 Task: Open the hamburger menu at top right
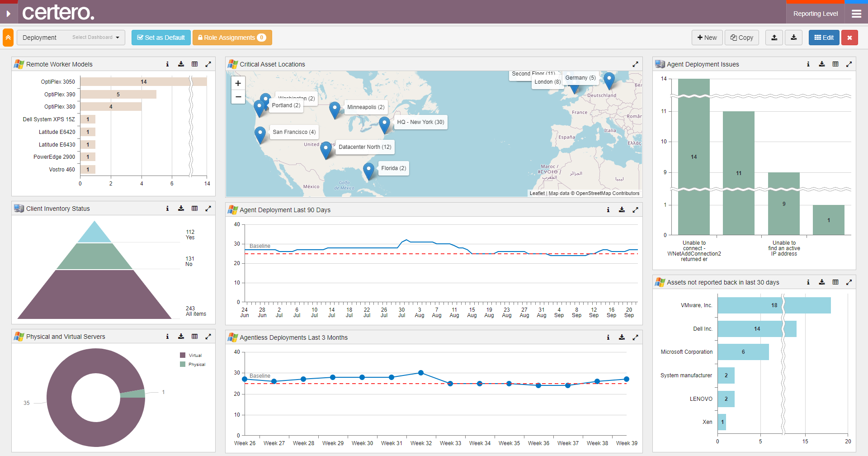856,14
